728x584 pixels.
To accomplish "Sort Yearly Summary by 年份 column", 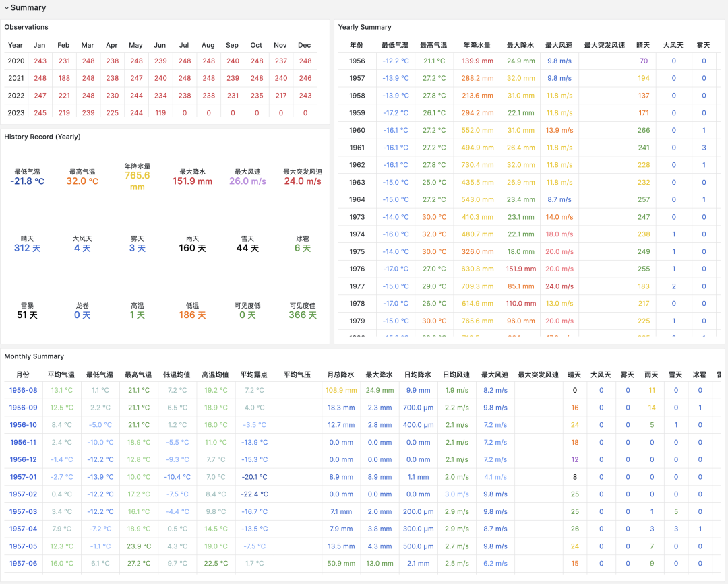I will tap(357, 45).
